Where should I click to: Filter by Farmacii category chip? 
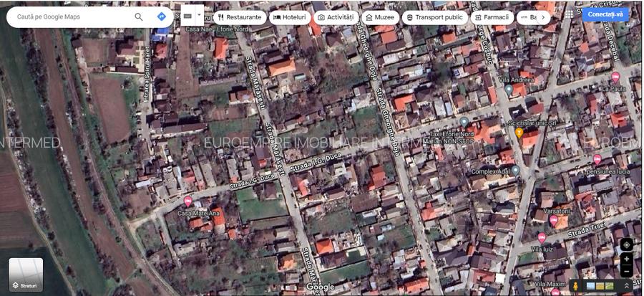point(491,17)
